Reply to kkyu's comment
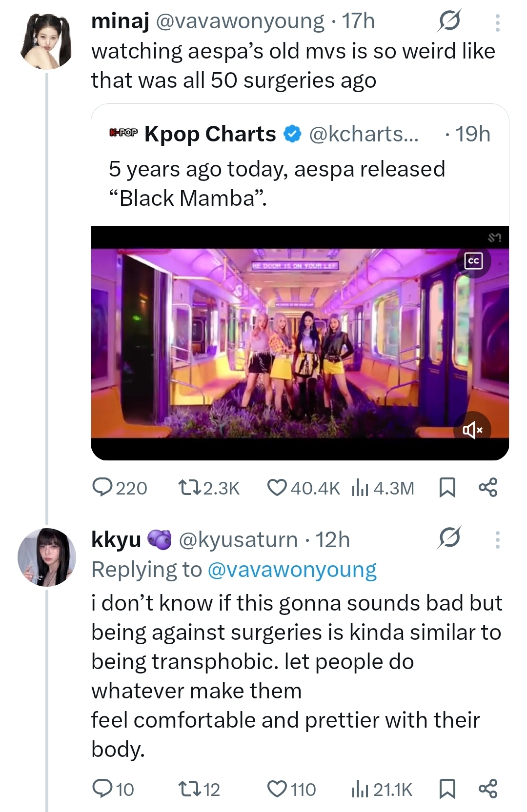Viewport: 527px width, 812px height. [102, 789]
